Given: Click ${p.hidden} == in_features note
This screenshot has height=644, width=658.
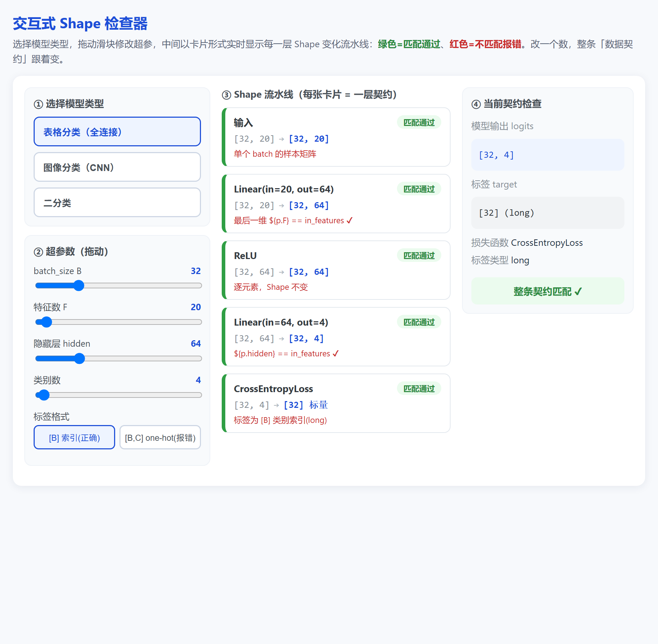Looking at the screenshot, I should tap(286, 353).
